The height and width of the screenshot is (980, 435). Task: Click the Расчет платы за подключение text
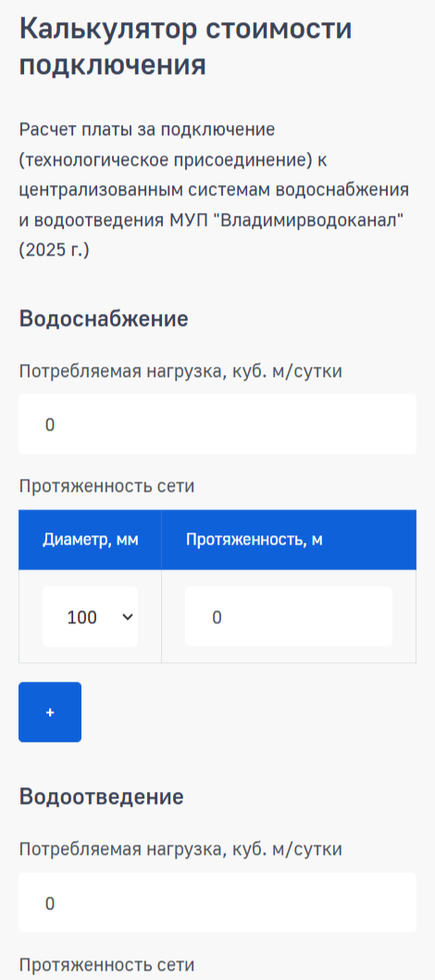[x=147, y=130]
